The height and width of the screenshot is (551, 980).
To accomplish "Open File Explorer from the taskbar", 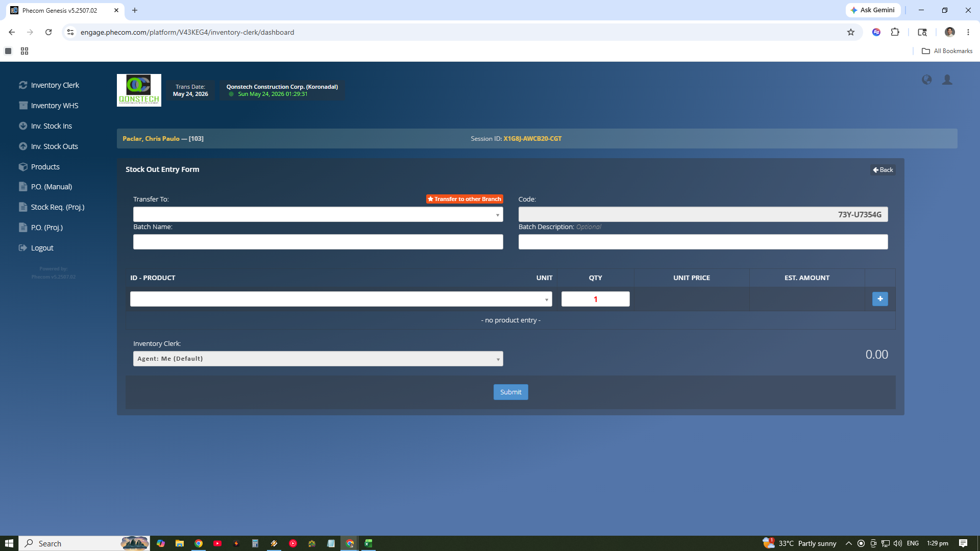I will pyautogui.click(x=180, y=543).
